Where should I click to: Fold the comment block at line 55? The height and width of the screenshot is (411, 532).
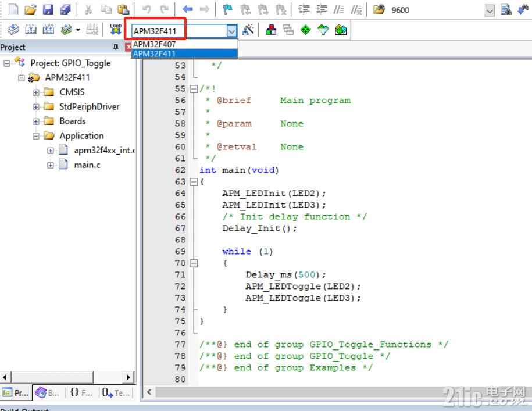[x=194, y=89]
